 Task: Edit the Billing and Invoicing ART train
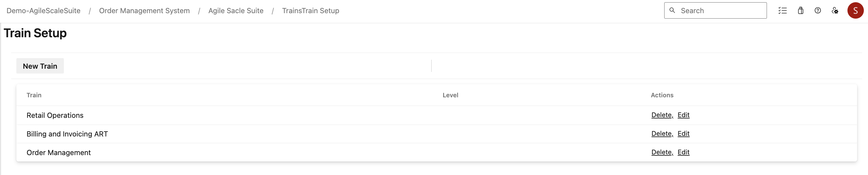pyautogui.click(x=683, y=134)
